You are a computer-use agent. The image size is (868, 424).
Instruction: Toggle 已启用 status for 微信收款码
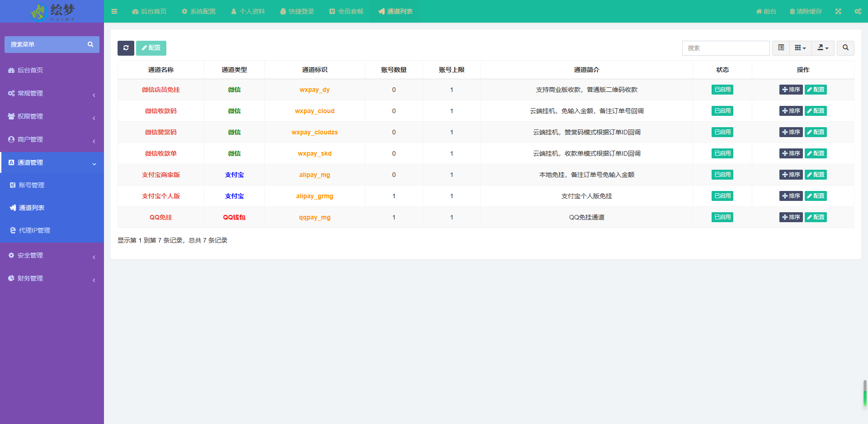722,111
